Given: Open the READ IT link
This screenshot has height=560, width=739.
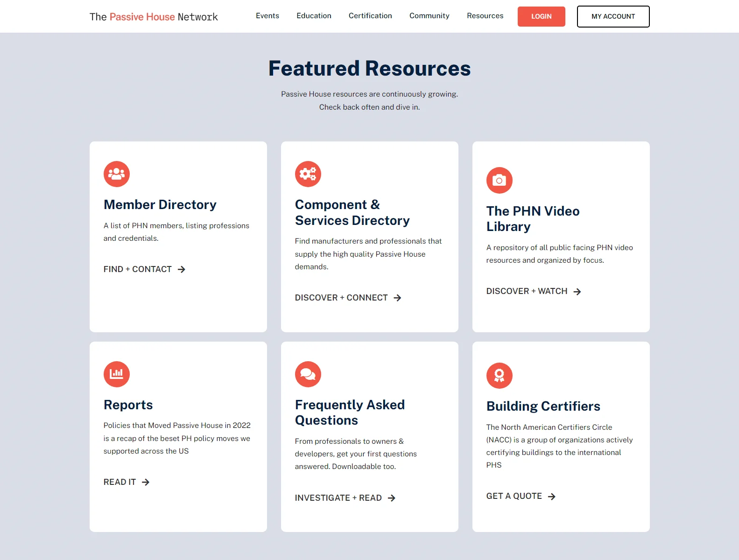Looking at the screenshot, I should click(x=127, y=482).
